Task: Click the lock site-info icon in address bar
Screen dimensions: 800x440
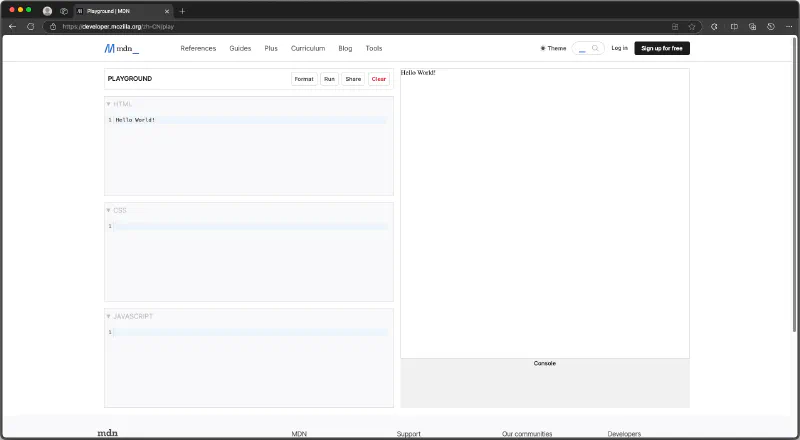Action: pos(53,27)
